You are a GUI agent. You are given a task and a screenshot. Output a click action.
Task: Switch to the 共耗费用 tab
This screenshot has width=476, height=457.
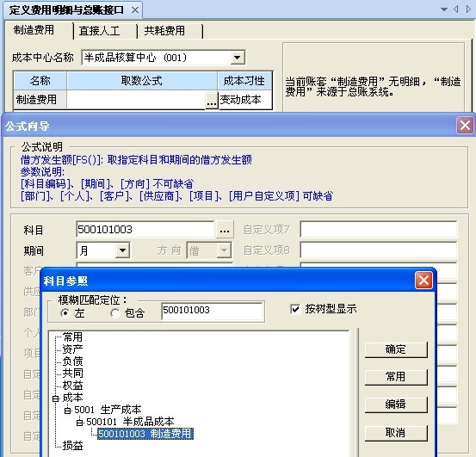(164, 31)
